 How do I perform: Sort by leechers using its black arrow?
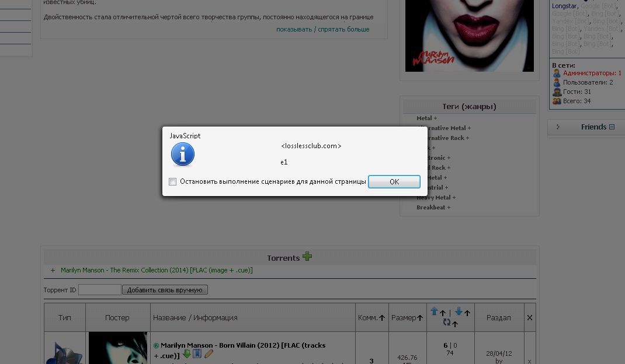[x=467, y=313]
